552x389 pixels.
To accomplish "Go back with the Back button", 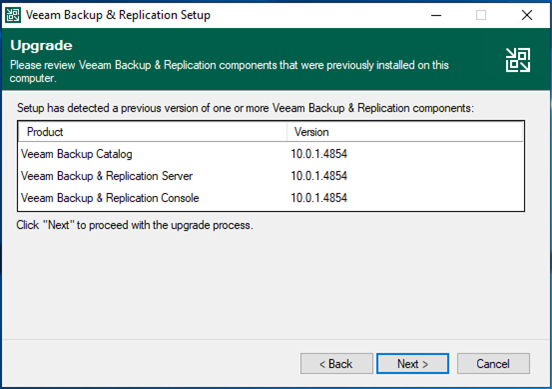I will click(336, 364).
